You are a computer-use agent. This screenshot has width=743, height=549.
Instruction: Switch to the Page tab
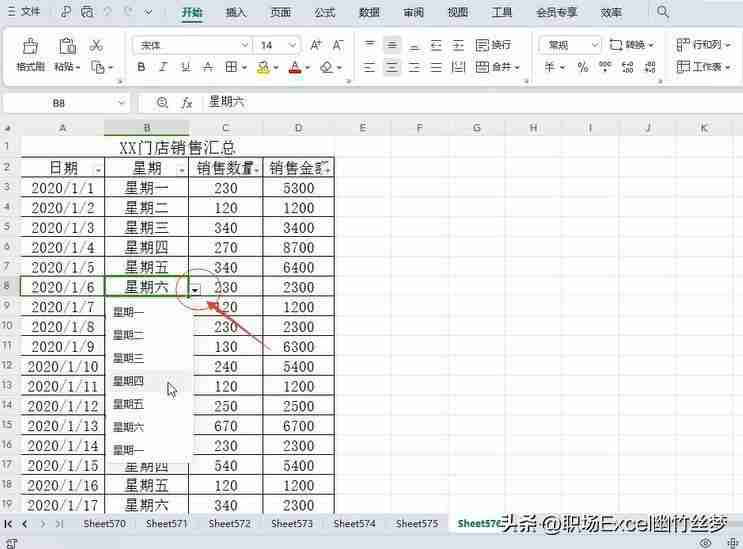(x=280, y=12)
